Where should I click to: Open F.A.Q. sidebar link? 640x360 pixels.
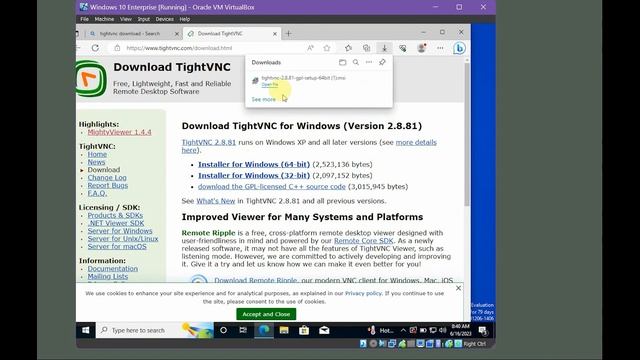(97, 193)
